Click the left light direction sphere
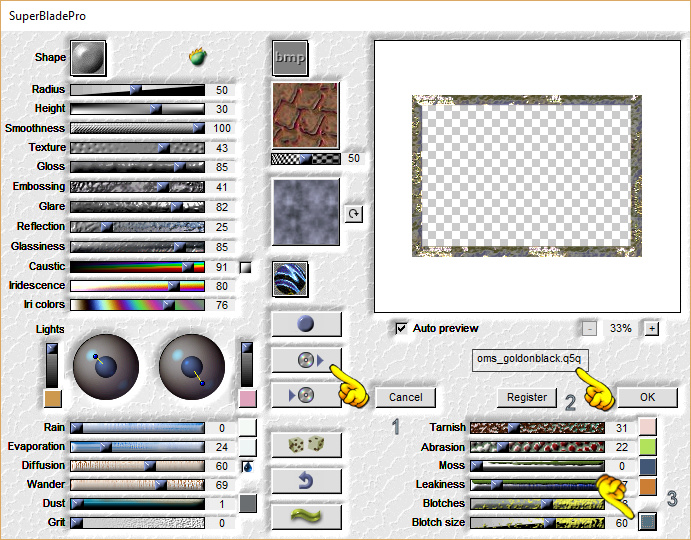The height and width of the screenshot is (540, 691). point(106,367)
